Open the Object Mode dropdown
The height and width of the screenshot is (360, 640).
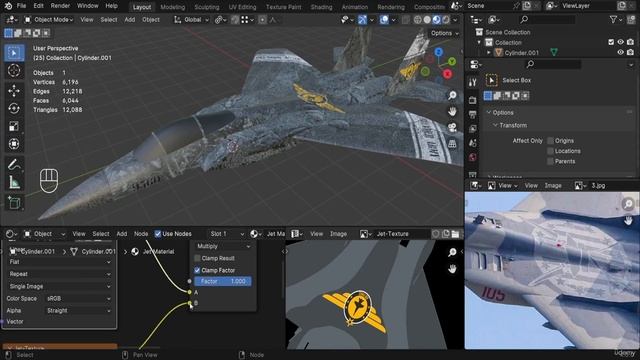point(49,20)
